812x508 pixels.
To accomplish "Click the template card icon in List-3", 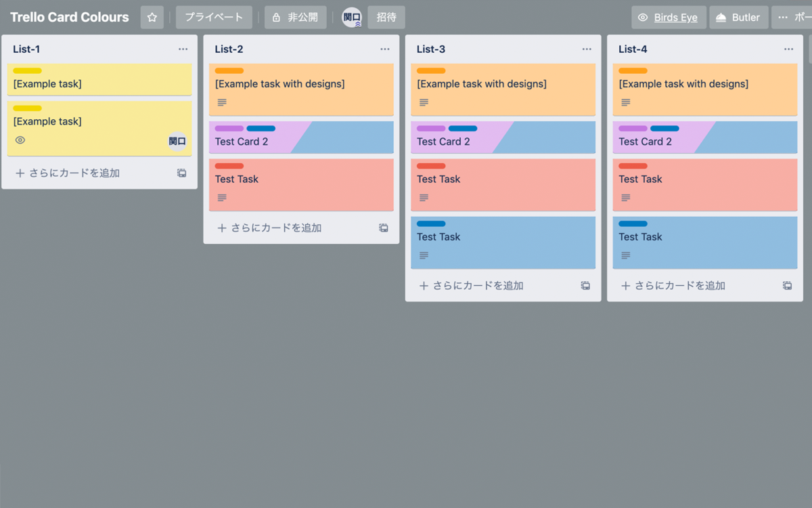I will (585, 286).
